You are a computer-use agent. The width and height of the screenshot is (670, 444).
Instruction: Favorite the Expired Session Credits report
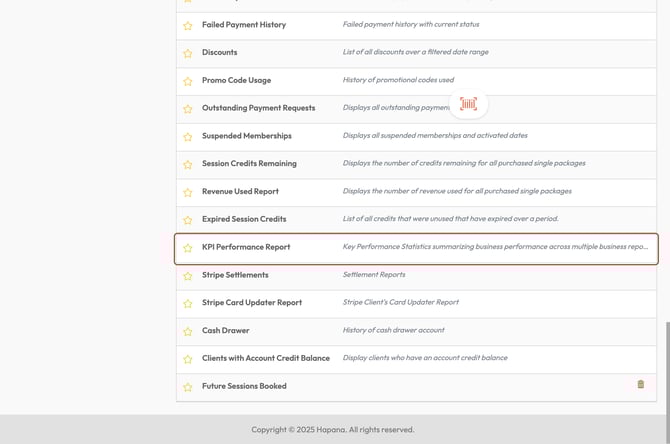pyautogui.click(x=187, y=220)
